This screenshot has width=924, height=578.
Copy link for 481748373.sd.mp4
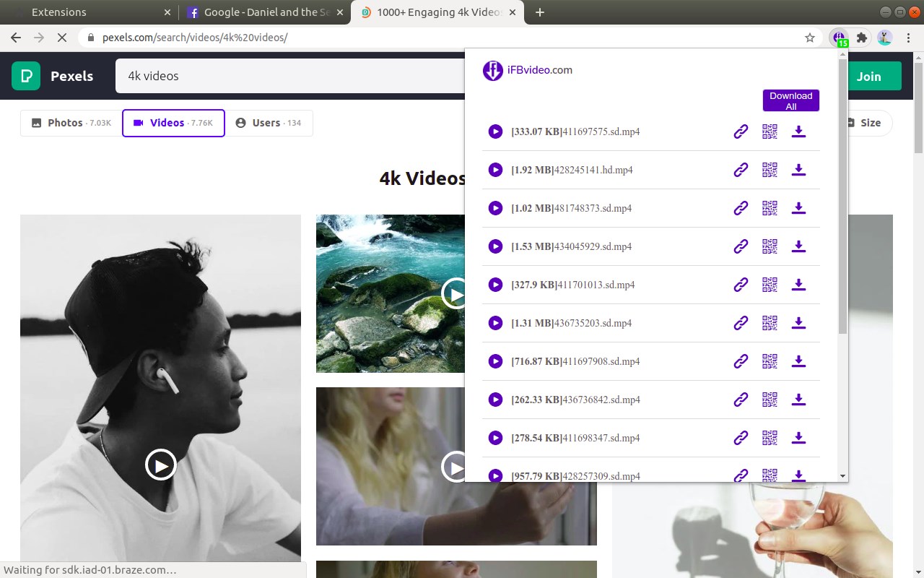pos(741,208)
